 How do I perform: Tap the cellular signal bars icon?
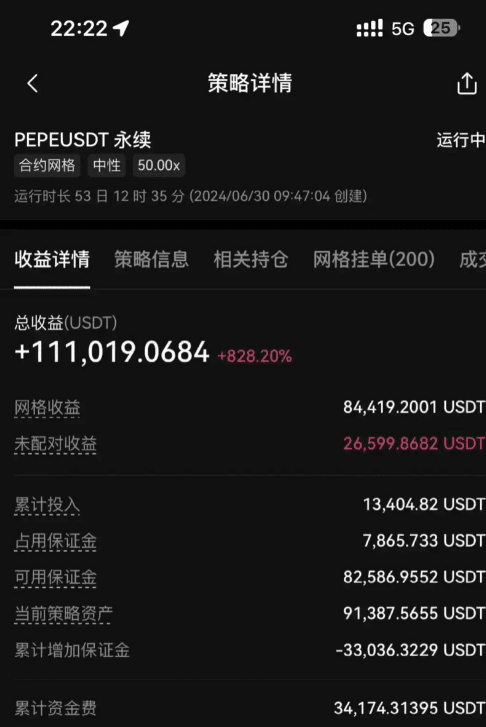click(x=370, y=28)
